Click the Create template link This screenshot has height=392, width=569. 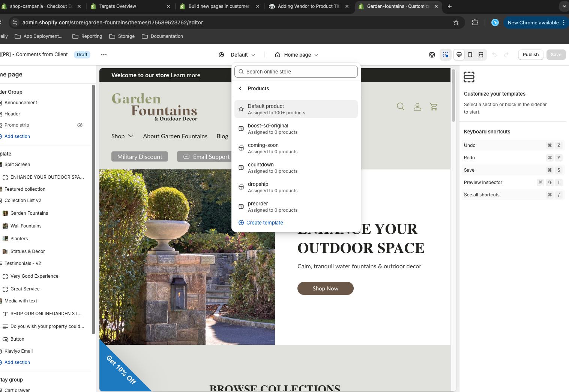click(264, 223)
